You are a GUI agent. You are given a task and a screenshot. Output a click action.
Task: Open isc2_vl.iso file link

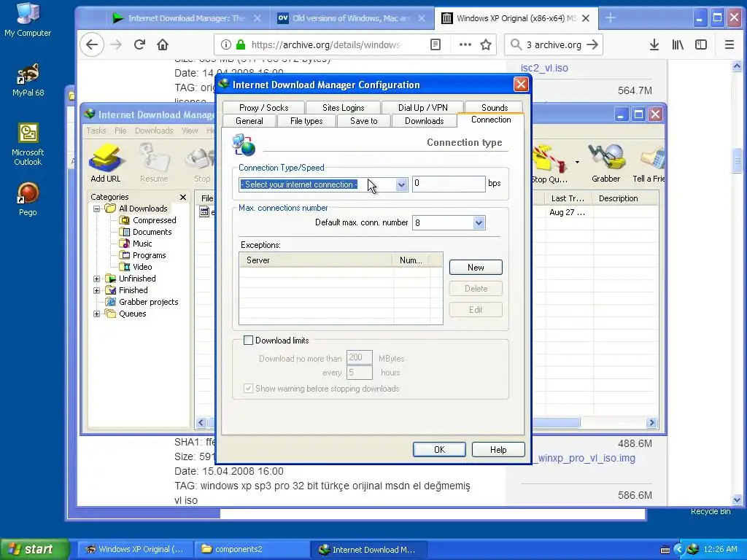pyautogui.click(x=544, y=68)
